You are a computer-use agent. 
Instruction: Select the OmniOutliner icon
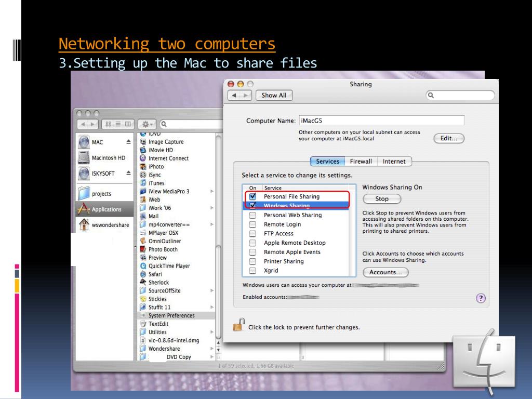[x=143, y=241]
